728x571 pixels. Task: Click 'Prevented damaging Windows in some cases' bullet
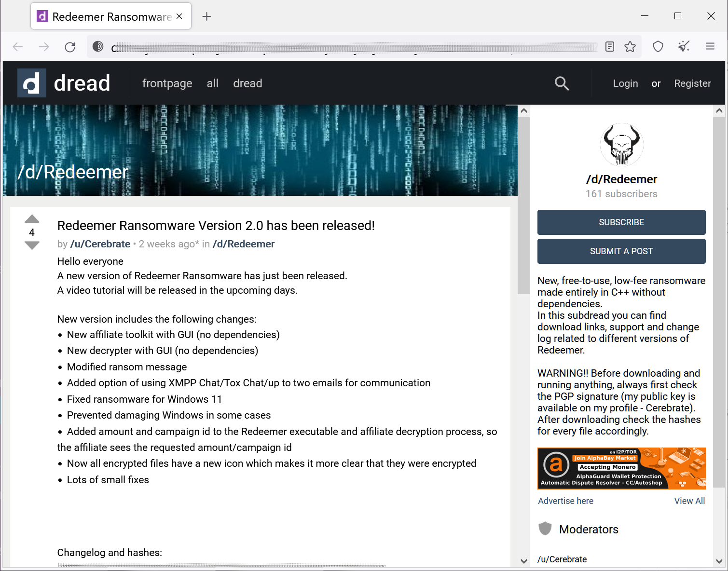169,415
